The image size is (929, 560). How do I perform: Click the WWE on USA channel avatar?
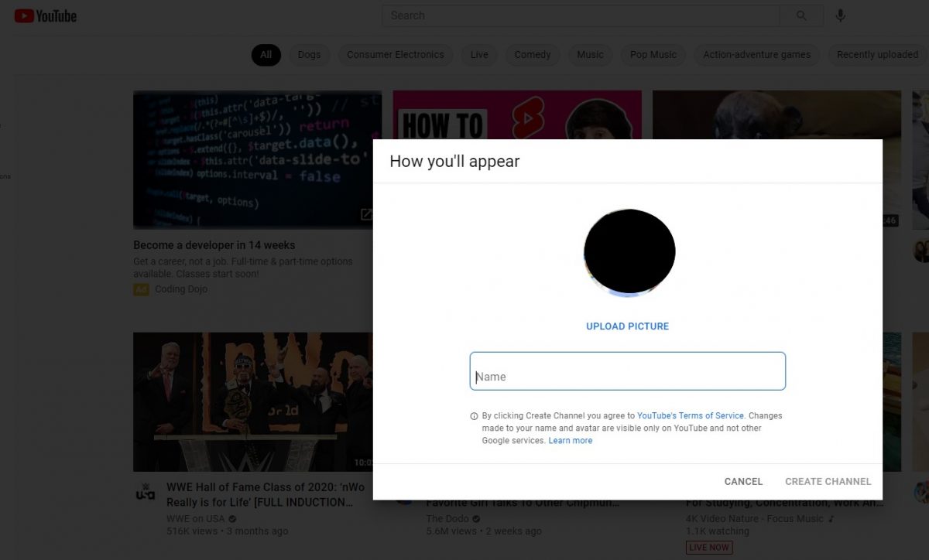[x=146, y=491]
